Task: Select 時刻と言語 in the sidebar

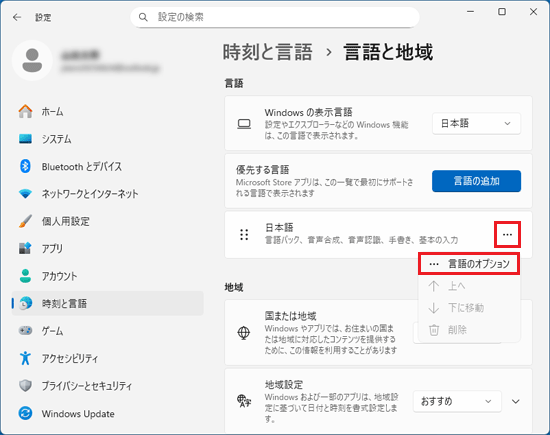Action: coord(108,303)
